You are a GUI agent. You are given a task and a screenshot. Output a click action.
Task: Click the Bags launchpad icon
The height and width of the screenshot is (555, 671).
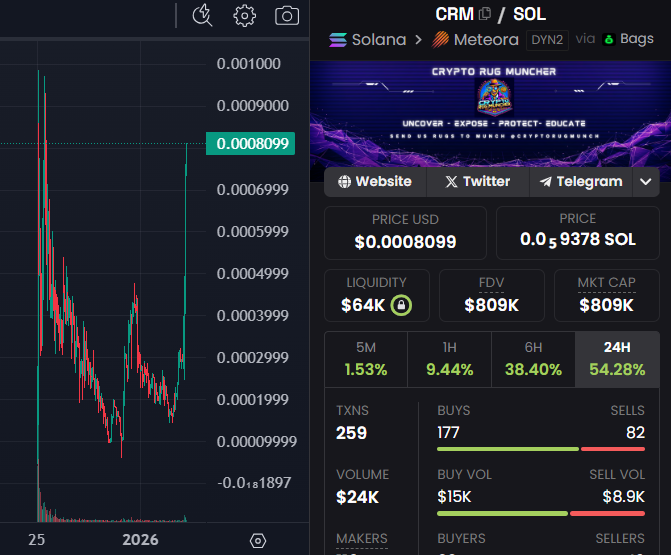coord(609,39)
